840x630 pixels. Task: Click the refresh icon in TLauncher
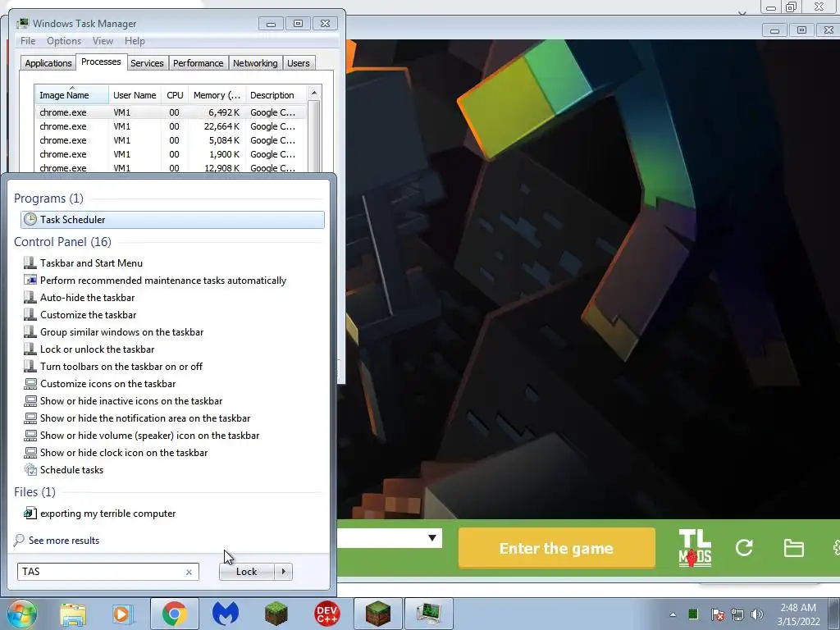coord(744,547)
